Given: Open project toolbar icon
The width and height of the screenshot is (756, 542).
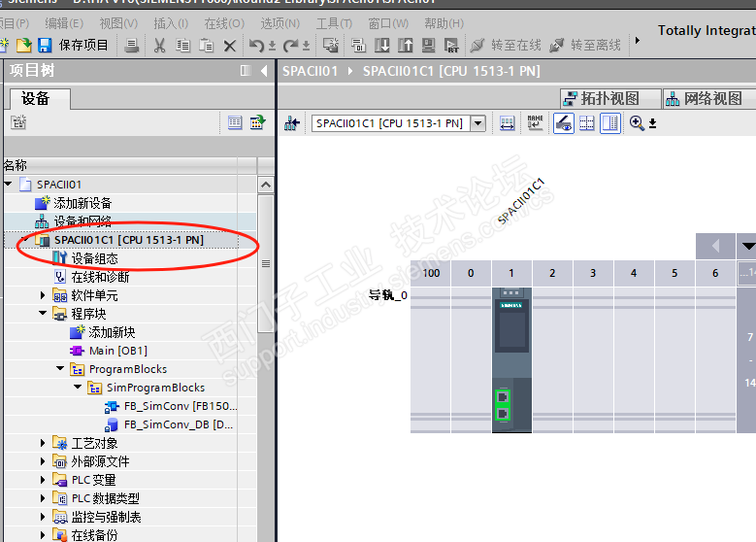Looking at the screenshot, I should [24, 46].
